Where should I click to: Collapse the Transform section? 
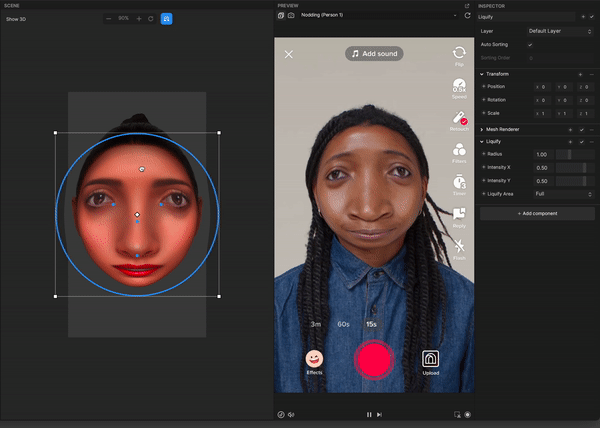tap(482, 74)
